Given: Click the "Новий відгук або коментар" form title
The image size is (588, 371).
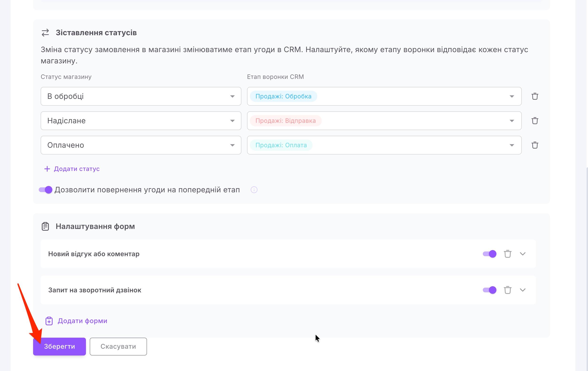Looking at the screenshot, I should pos(94,254).
